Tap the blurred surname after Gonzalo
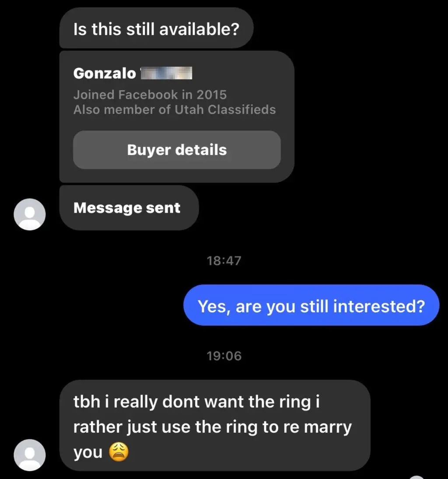448x479 pixels. (166, 73)
